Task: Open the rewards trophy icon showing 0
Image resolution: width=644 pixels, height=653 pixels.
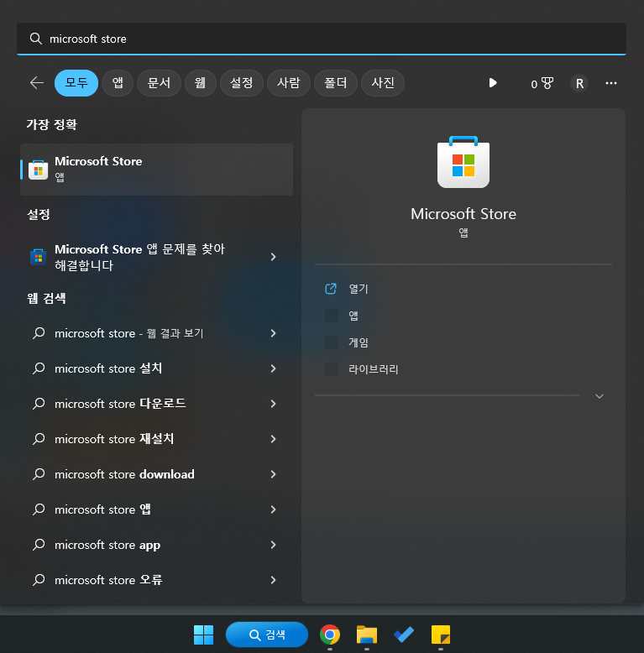Action: pyautogui.click(x=542, y=83)
